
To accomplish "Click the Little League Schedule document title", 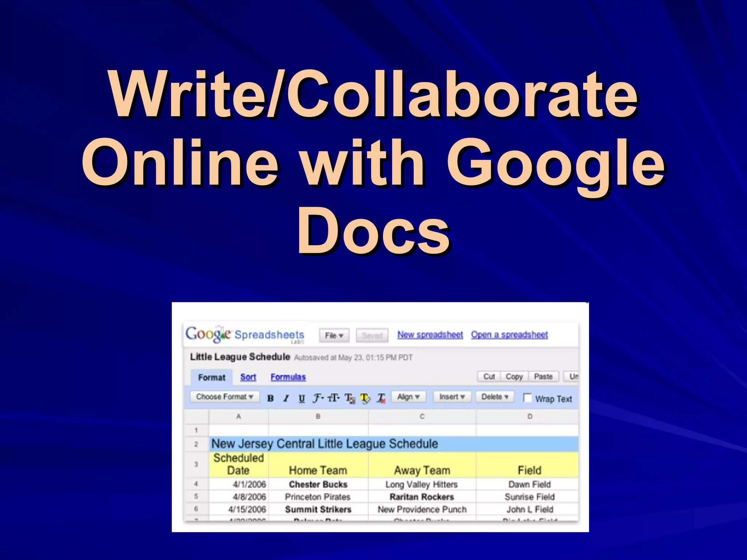I will click(x=240, y=357).
